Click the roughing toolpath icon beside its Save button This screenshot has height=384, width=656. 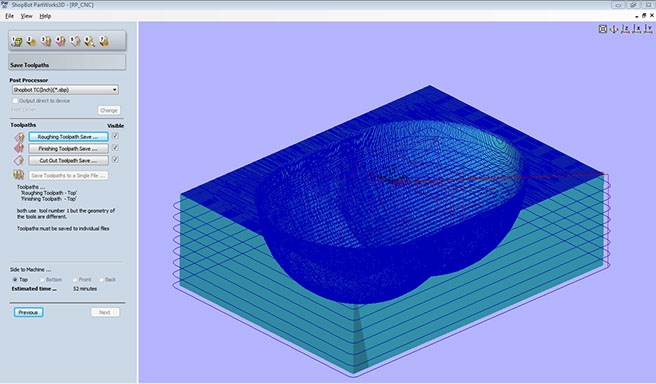point(19,137)
